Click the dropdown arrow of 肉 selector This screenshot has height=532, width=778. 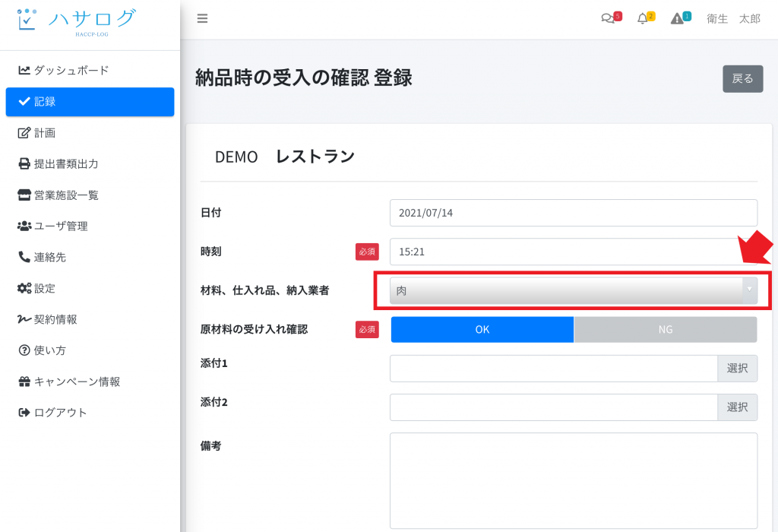(749, 290)
